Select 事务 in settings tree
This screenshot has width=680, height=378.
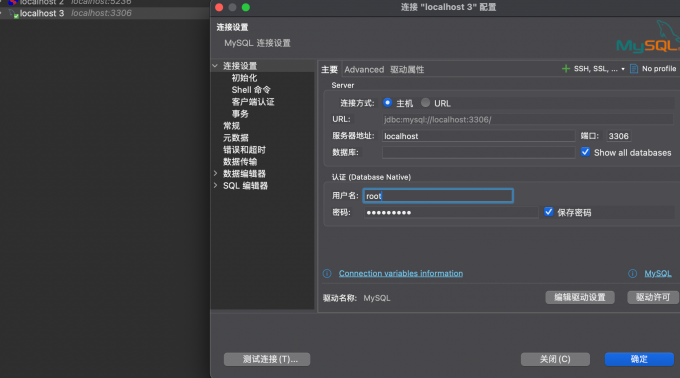(x=240, y=114)
